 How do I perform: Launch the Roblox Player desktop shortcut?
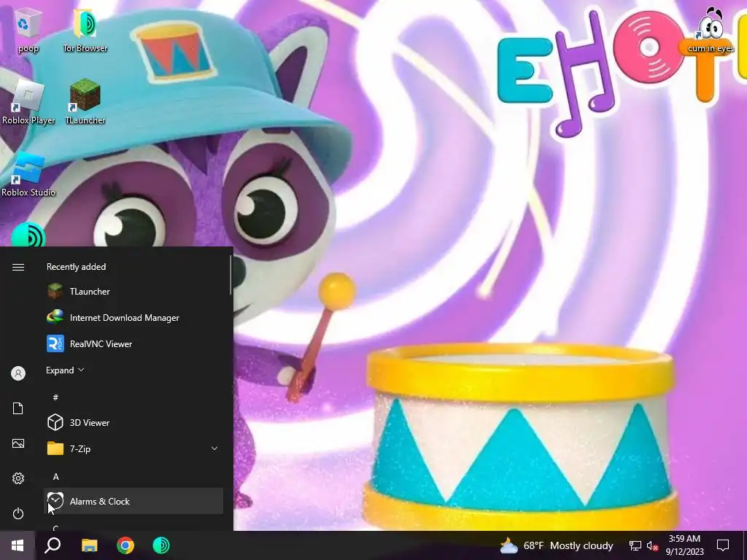click(28, 102)
